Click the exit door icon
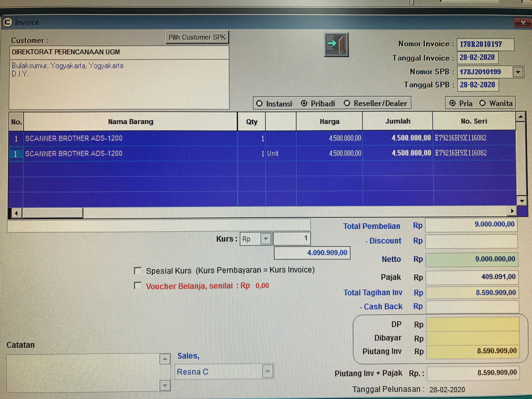This screenshot has height=399, width=532. [x=336, y=45]
